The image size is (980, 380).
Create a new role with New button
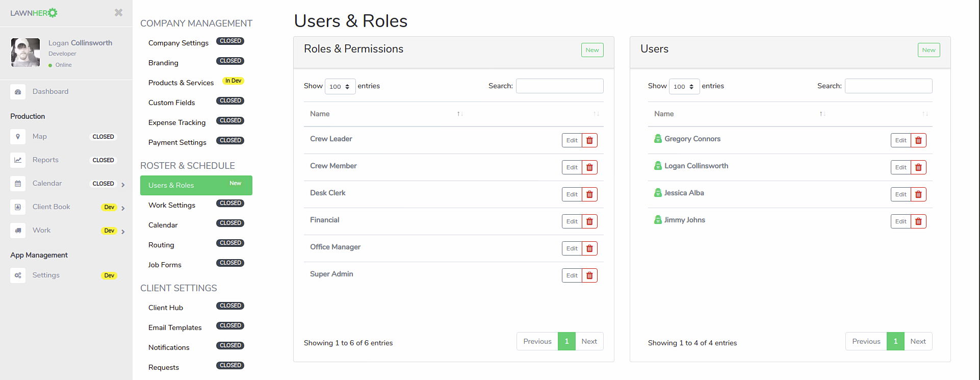click(x=592, y=50)
